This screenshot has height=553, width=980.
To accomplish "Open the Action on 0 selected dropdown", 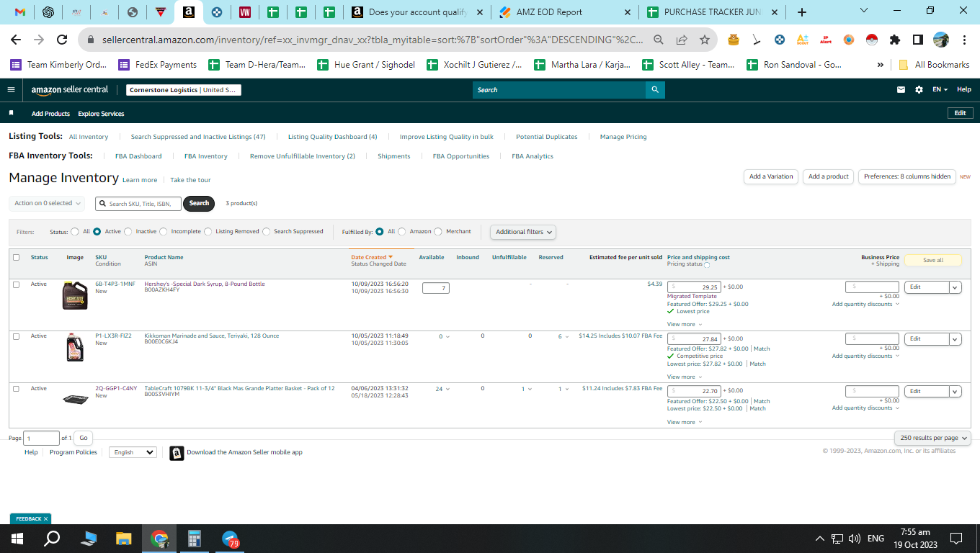I will tap(47, 203).
